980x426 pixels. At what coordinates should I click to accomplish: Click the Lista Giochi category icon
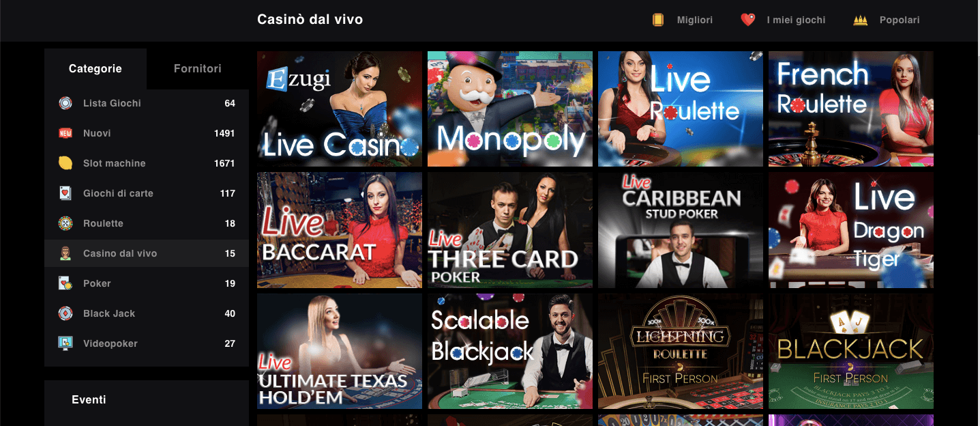pyautogui.click(x=65, y=103)
